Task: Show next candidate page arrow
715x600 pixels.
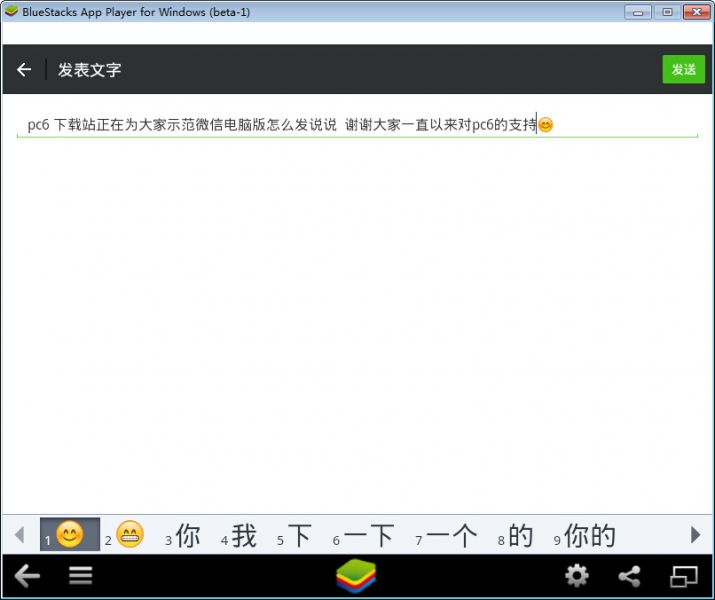Action: 695,535
